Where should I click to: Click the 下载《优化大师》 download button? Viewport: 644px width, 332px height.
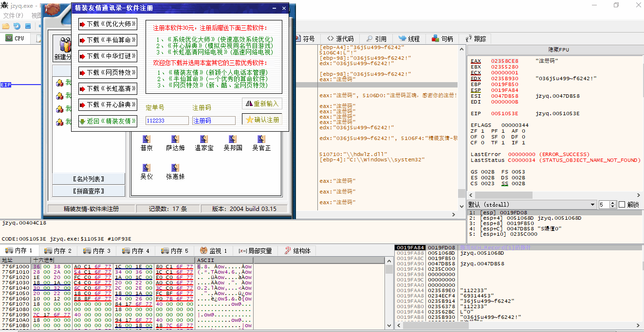pyautogui.click(x=108, y=24)
